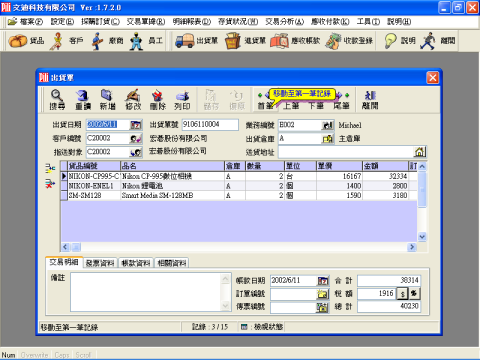Click the delete-row icon left of the grid

(x=50, y=183)
